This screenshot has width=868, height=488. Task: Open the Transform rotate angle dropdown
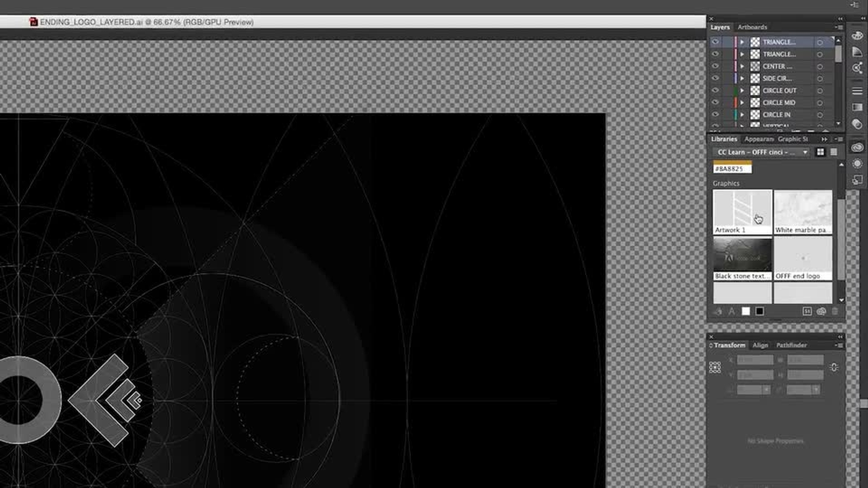click(x=766, y=389)
